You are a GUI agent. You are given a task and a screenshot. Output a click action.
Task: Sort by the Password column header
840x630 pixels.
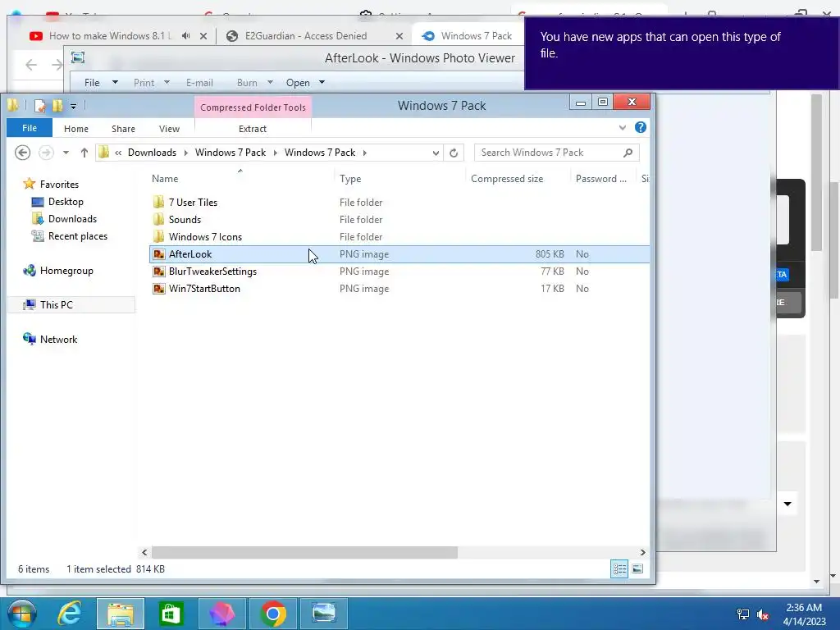(x=602, y=178)
